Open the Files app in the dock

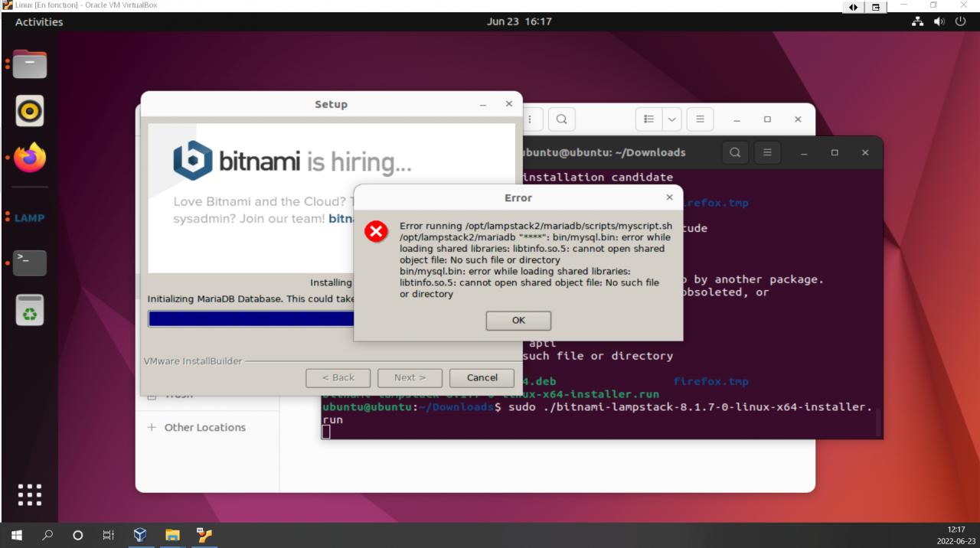30,64
